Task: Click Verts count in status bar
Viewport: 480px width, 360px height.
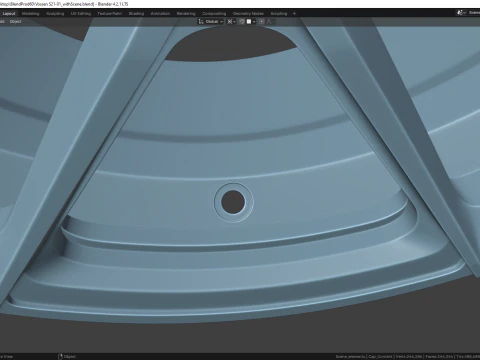Action: coord(408,357)
